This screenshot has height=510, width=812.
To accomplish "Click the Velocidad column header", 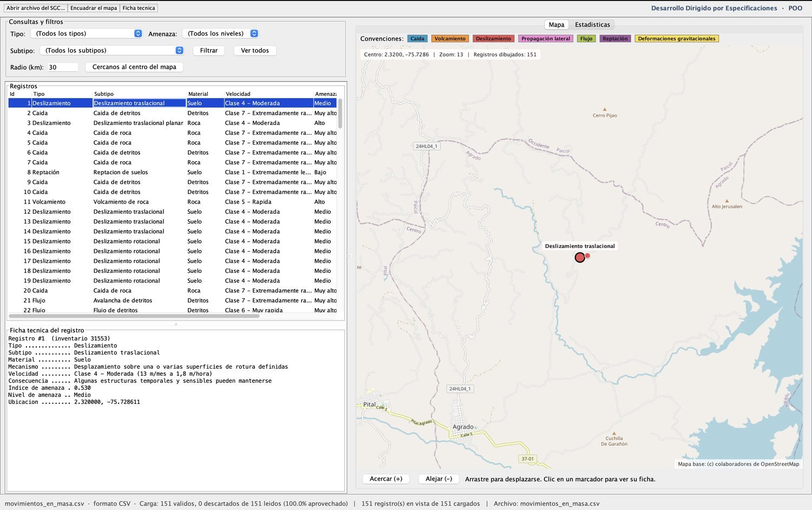I will pyautogui.click(x=269, y=94).
